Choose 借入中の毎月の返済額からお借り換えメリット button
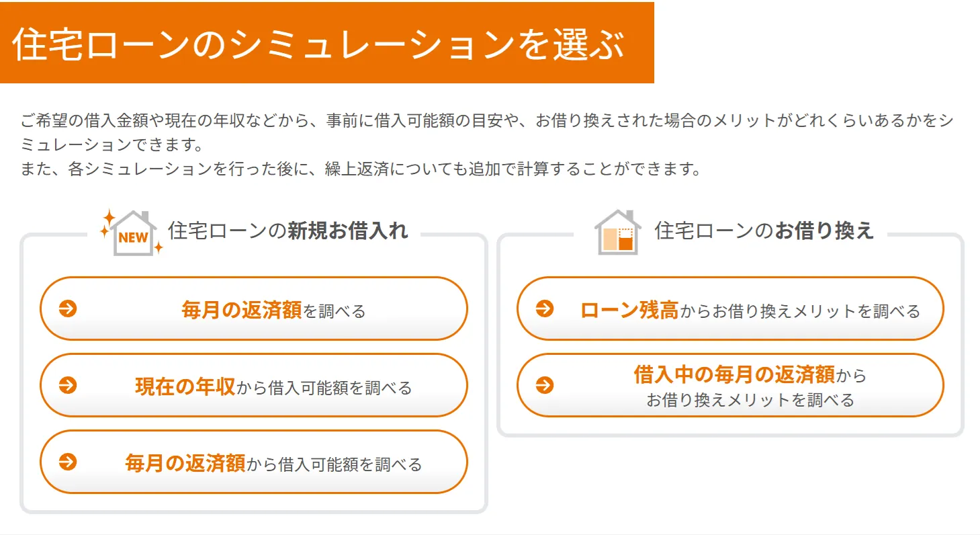Image resolution: width=980 pixels, height=535 pixels. click(730, 385)
